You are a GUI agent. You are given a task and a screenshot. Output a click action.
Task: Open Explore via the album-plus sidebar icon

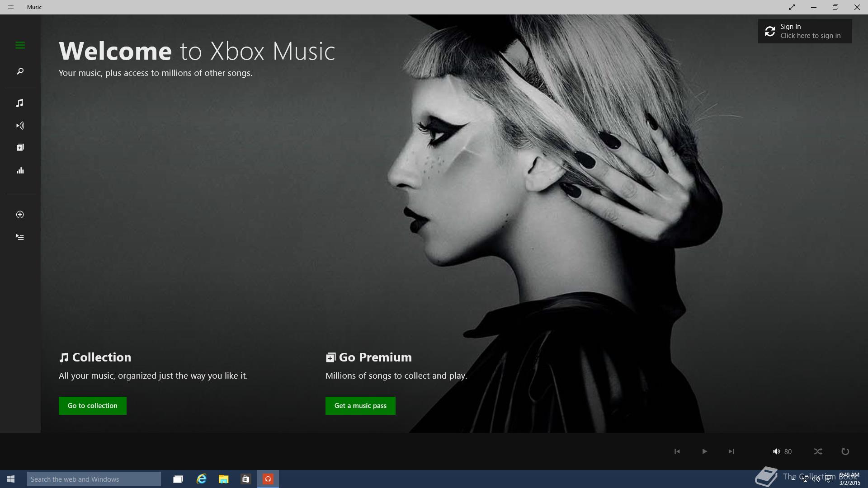coord(20,147)
